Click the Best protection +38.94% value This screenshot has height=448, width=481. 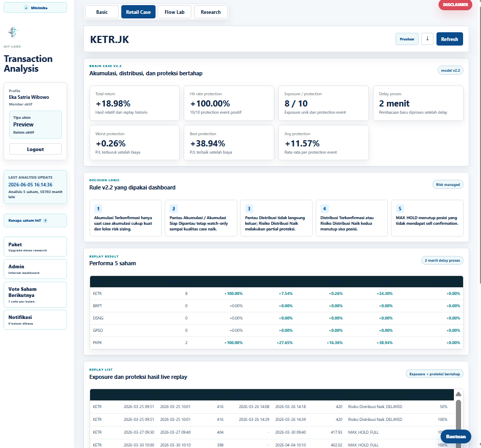pos(208,143)
